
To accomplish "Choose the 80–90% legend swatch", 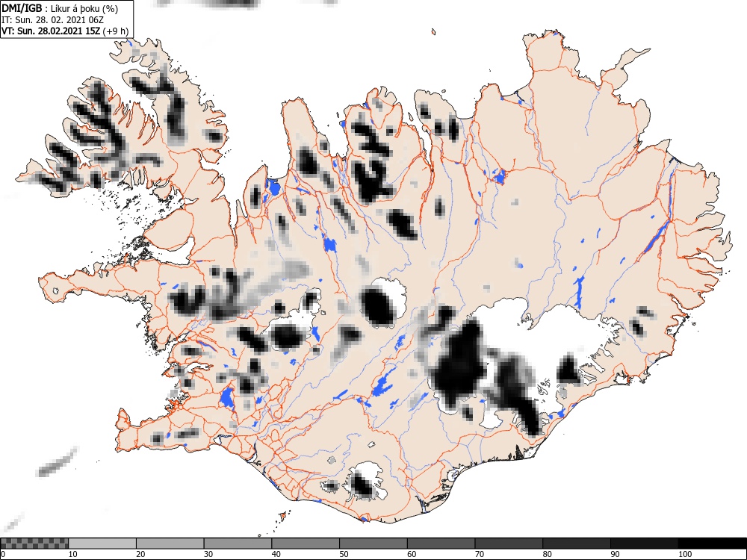I will click(576, 544).
